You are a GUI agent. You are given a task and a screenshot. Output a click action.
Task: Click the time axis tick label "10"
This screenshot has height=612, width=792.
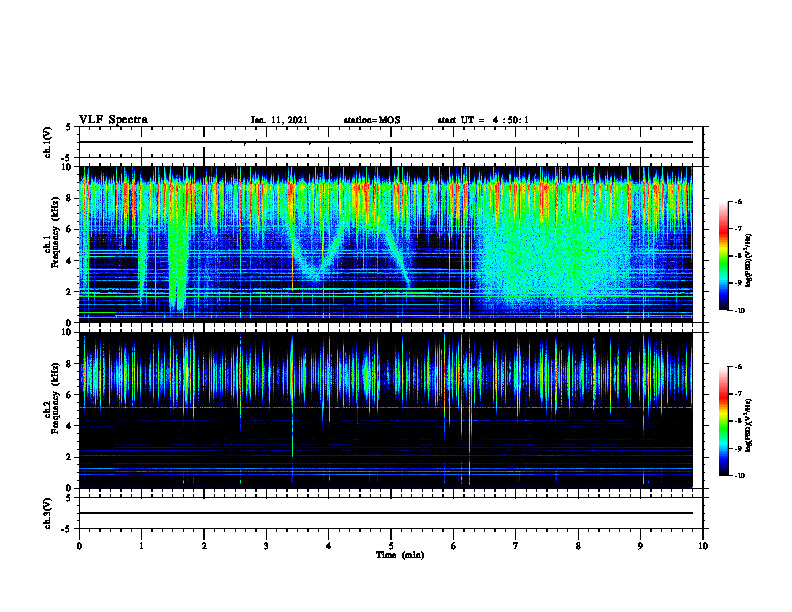(703, 545)
